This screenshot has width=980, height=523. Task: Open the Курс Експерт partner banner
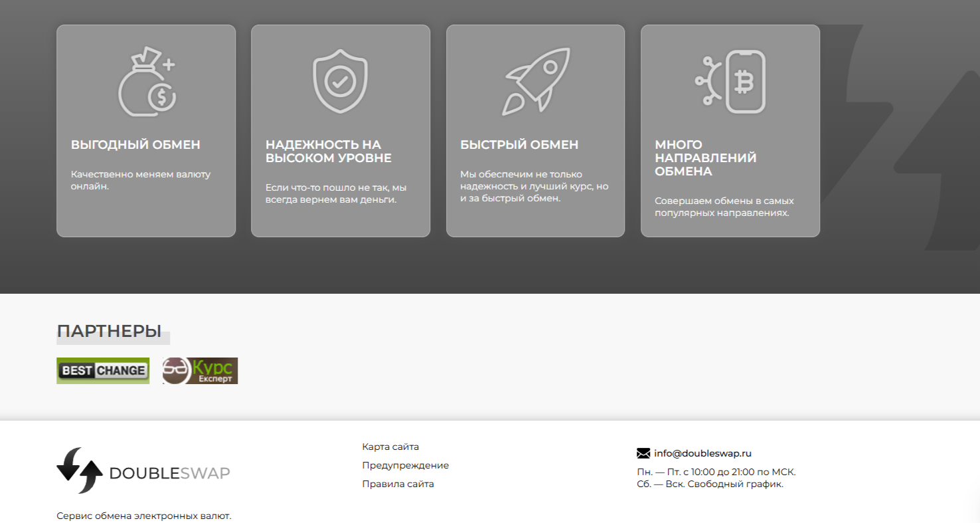[x=200, y=371]
